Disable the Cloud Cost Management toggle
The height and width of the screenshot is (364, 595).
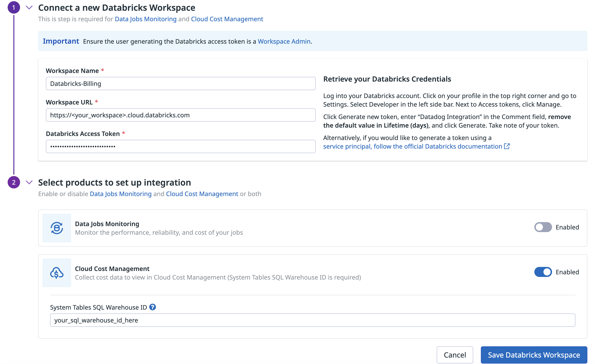pyautogui.click(x=543, y=272)
